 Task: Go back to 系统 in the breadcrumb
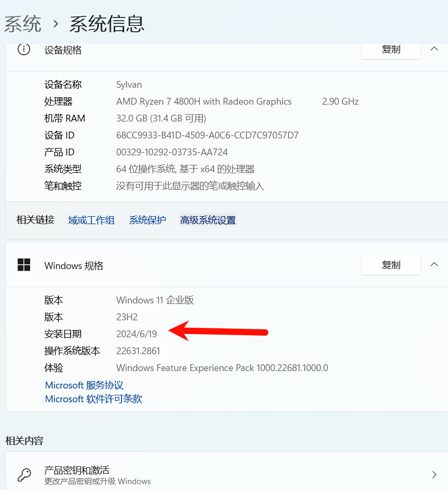tap(23, 24)
